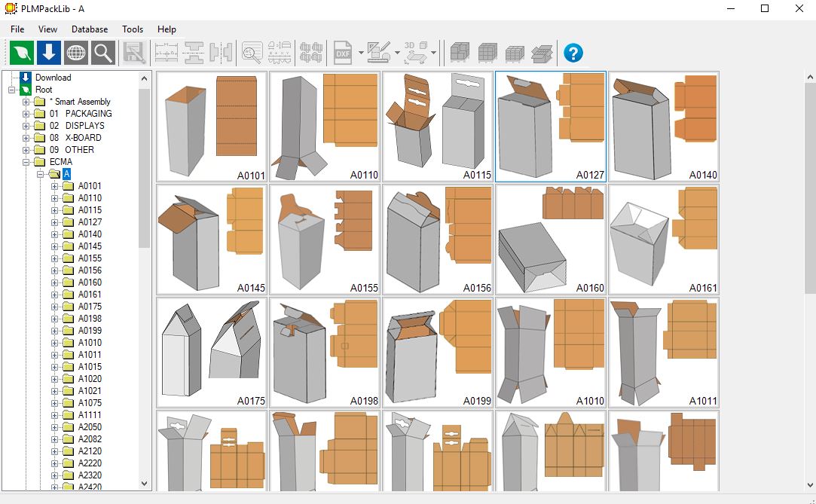This screenshot has height=504, width=816.
Task: Select the 01 PACKAGING folder
Action: tap(81, 114)
